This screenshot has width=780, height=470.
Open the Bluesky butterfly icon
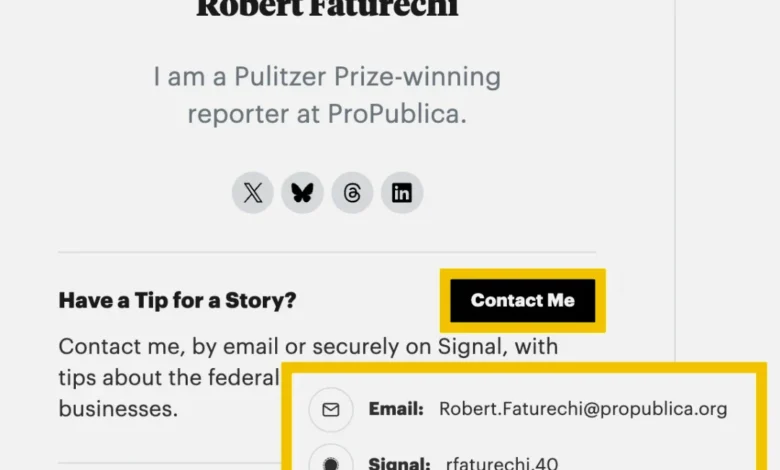point(302,193)
